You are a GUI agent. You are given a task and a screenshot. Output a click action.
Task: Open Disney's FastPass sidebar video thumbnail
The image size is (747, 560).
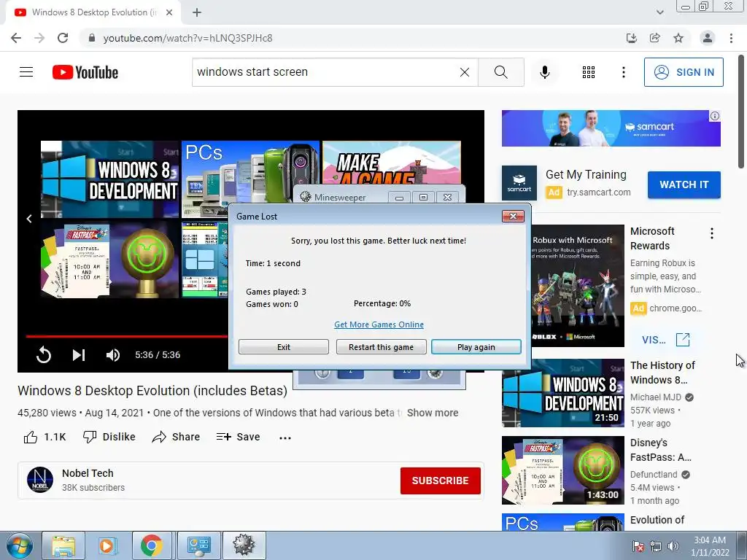(562, 470)
